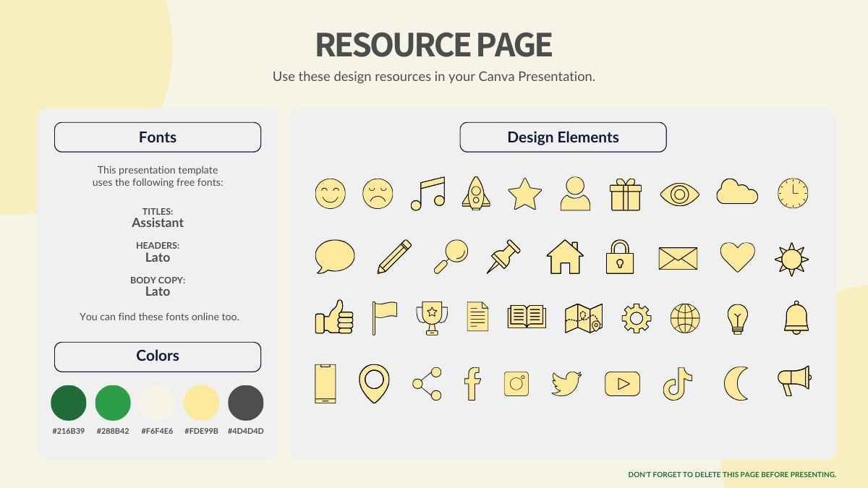Click the TikTok logo icon
This screenshot has width=868, height=488.
coord(678,384)
